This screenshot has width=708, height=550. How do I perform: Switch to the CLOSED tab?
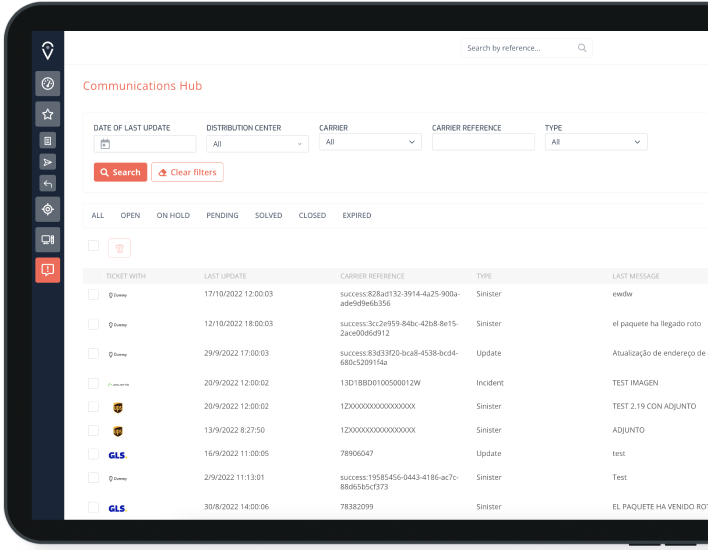click(x=312, y=215)
